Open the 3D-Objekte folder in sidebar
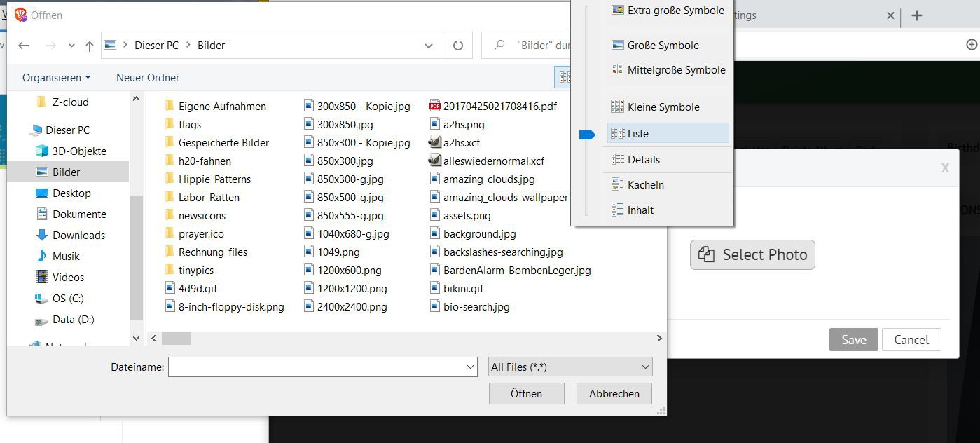The width and height of the screenshot is (980, 443). coord(78,151)
